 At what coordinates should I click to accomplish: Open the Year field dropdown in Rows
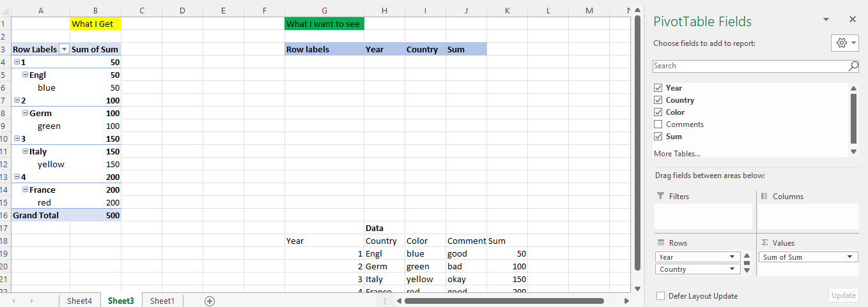point(732,257)
